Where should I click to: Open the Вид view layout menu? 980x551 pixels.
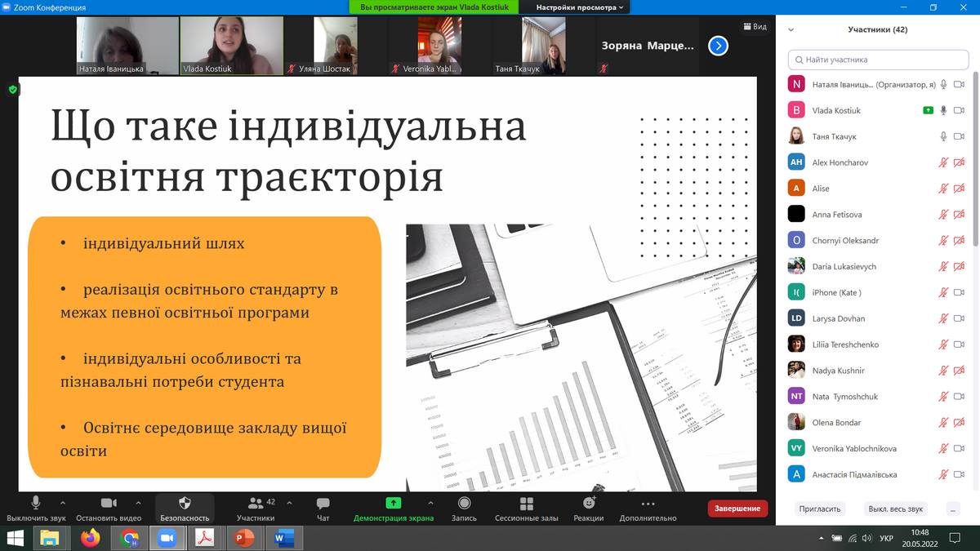click(755, 27)
